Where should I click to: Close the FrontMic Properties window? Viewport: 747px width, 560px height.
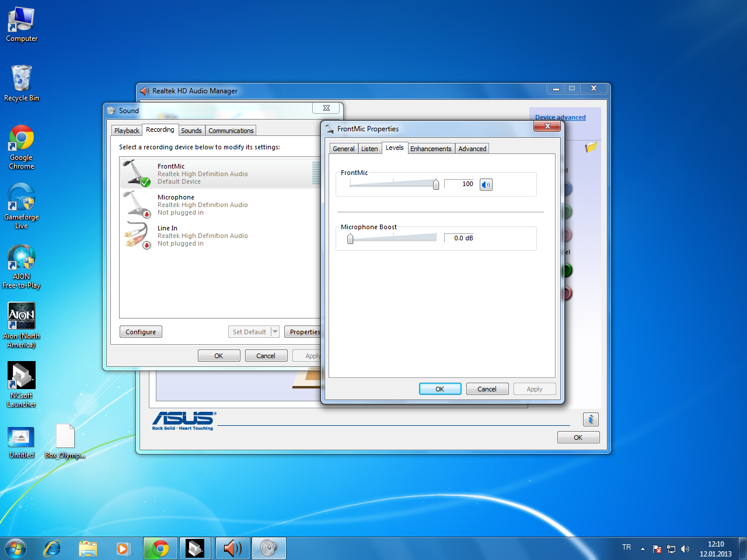(547, 126)
